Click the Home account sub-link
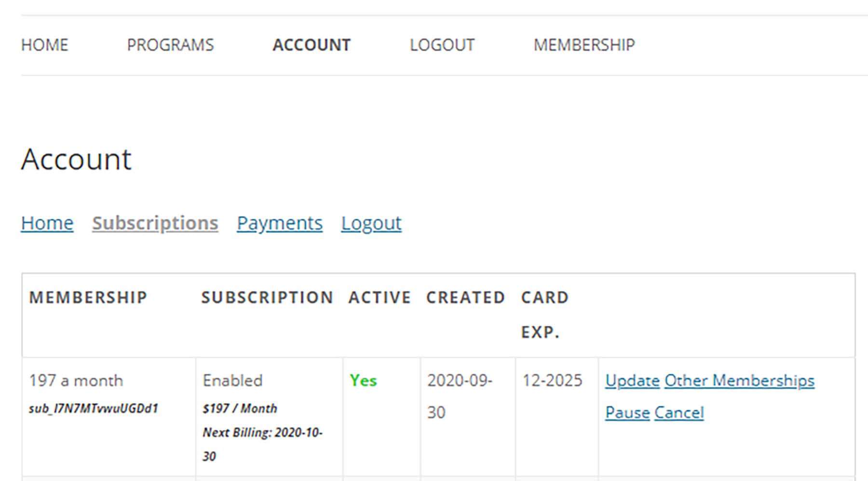The height and width of the screenshot is (481, 868). 47,223
